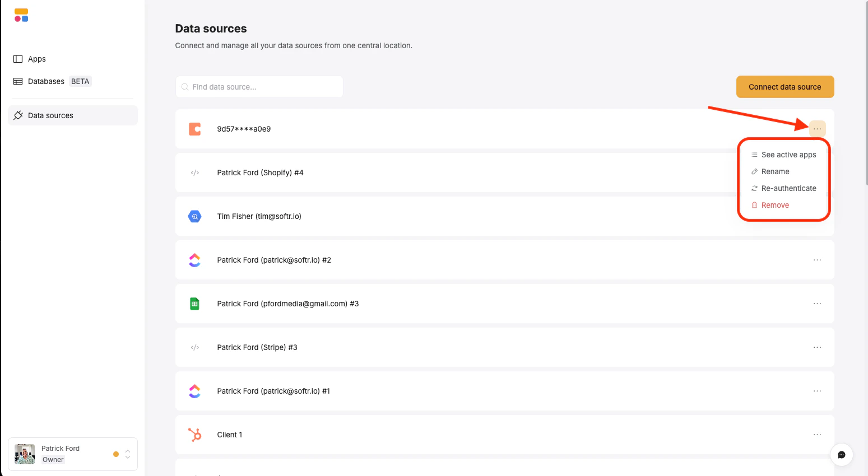Click the Softr logo icon
The width and height of the screenshot is (868, 476).
click(x=21, y=15)
